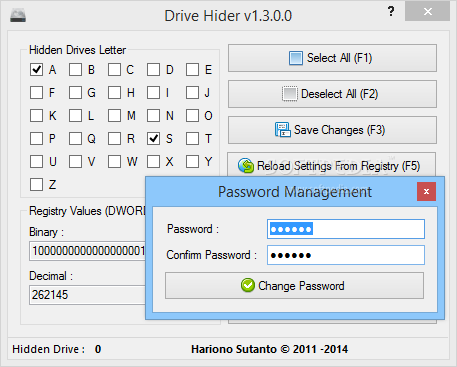Click the Deselect All (F2) button

click(332, 94)
